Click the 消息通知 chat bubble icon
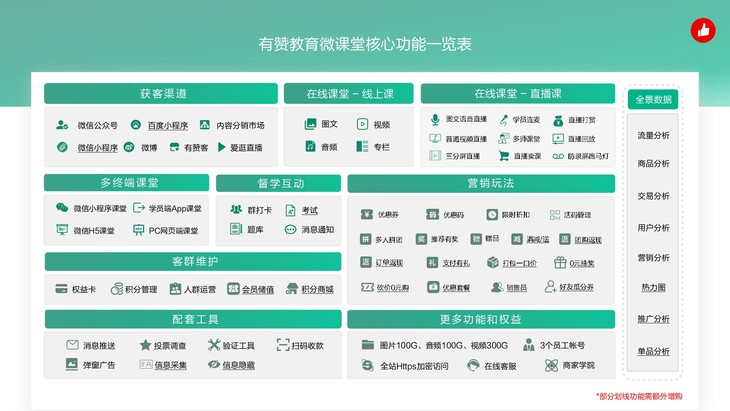Screen dimensions: 730x411 [290, 229]
